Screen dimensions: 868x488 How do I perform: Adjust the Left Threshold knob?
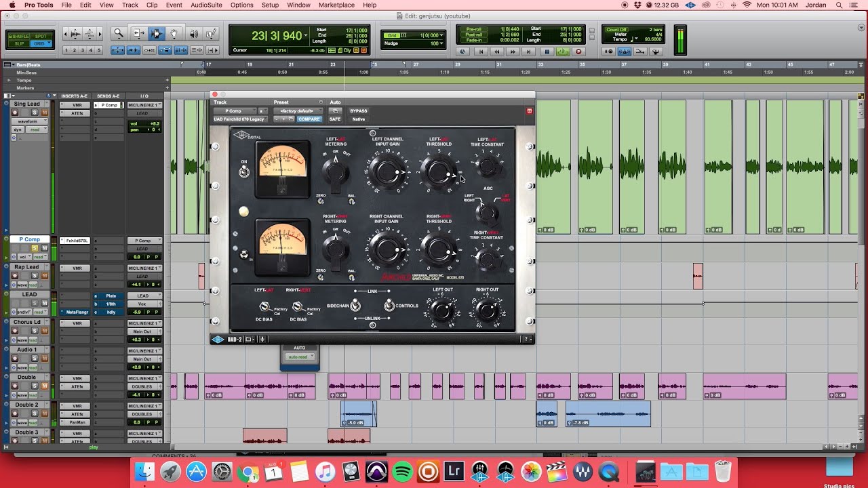tap(439, 172)
